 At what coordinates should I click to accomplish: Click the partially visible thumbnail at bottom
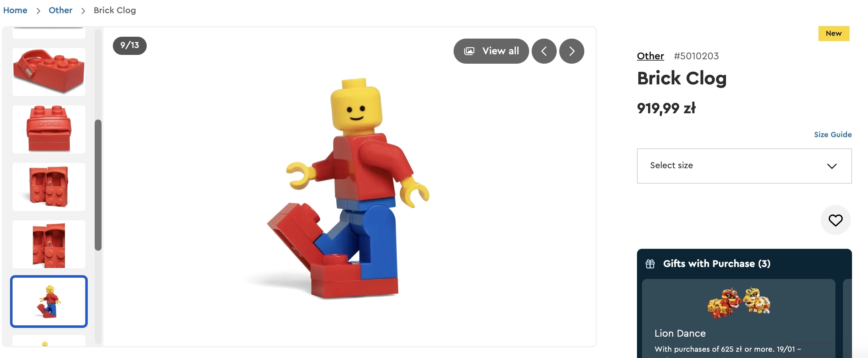49,340
